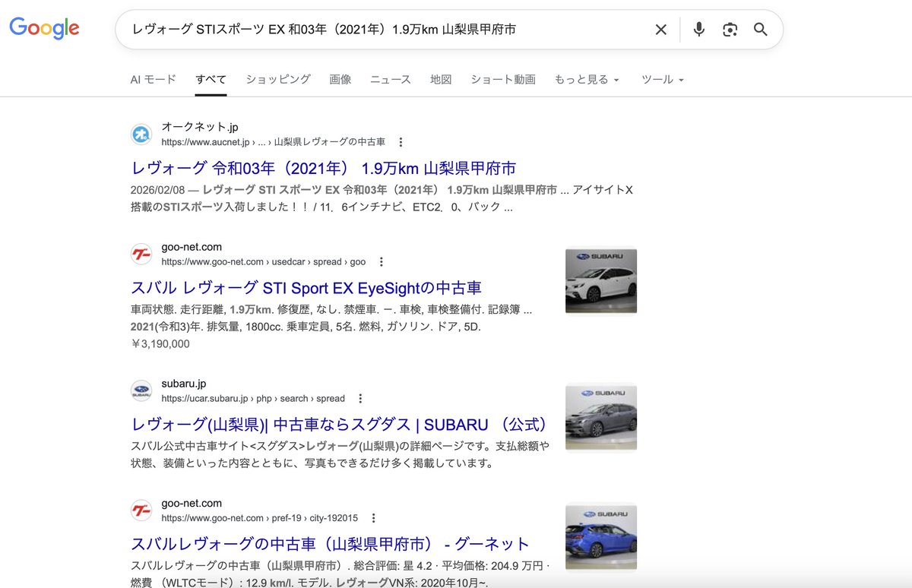Open three-dot menu for the aucnet result
The image size is (912, 588).
click(399, 142)
